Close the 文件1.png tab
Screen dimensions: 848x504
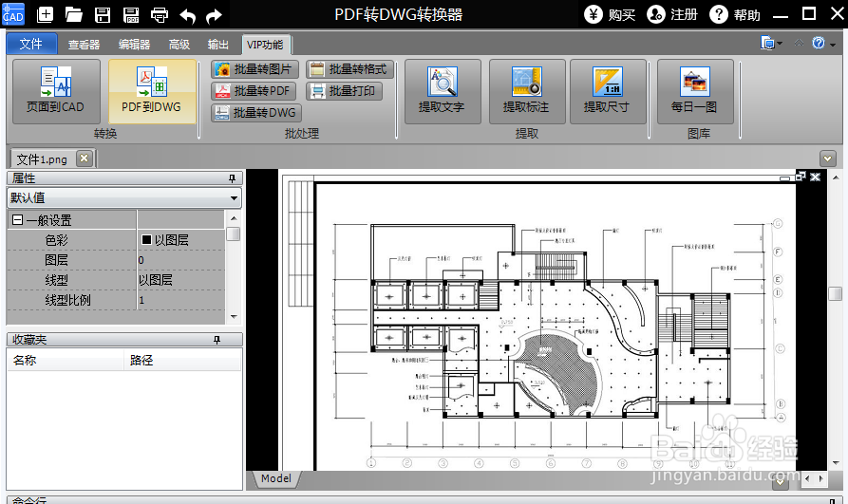pos(84,158)
